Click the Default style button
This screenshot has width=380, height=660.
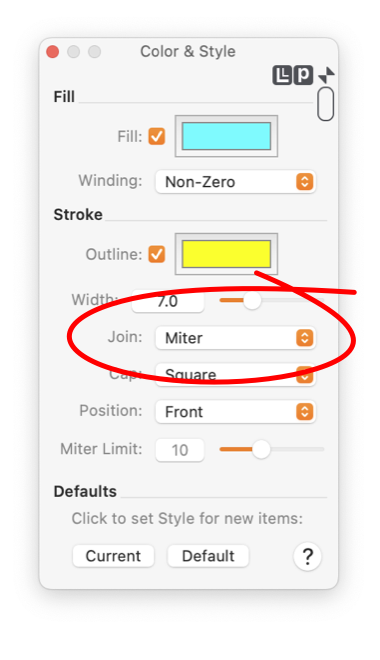tap(208, 556)
